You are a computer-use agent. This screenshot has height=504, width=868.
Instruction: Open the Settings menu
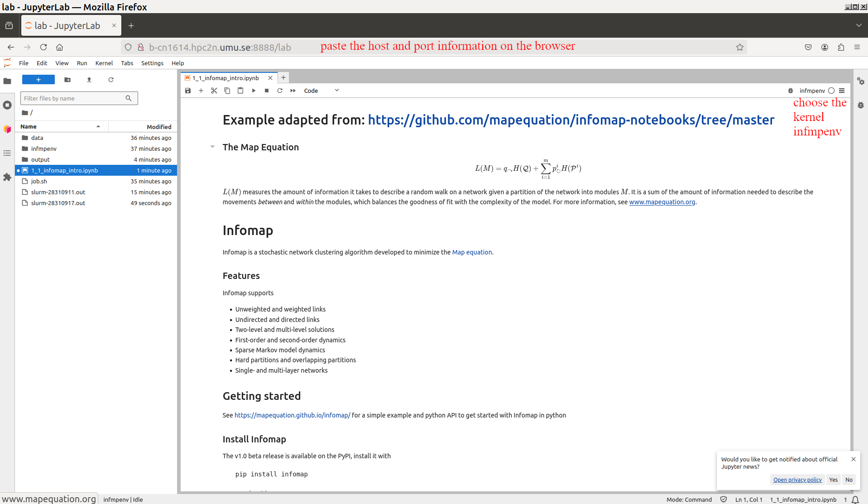coord(152,63)
